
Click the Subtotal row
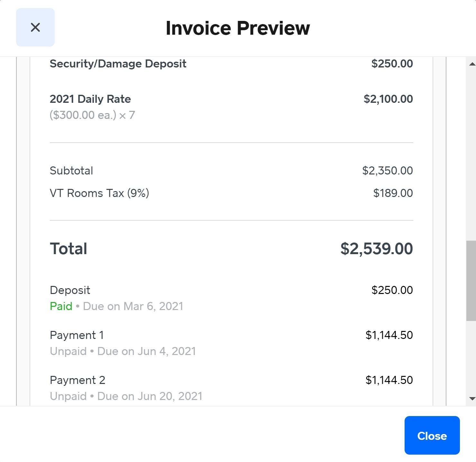pos(71,170)
